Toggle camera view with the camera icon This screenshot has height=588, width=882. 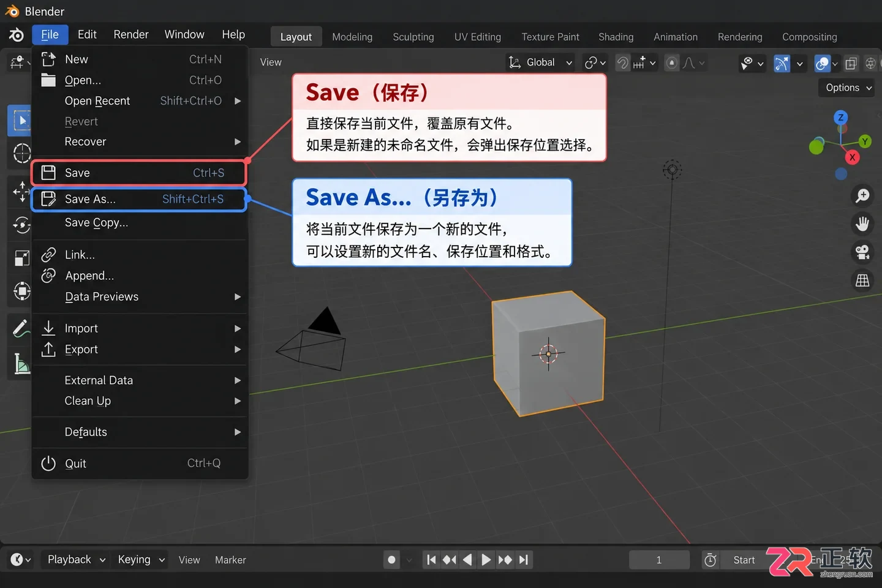862,252
